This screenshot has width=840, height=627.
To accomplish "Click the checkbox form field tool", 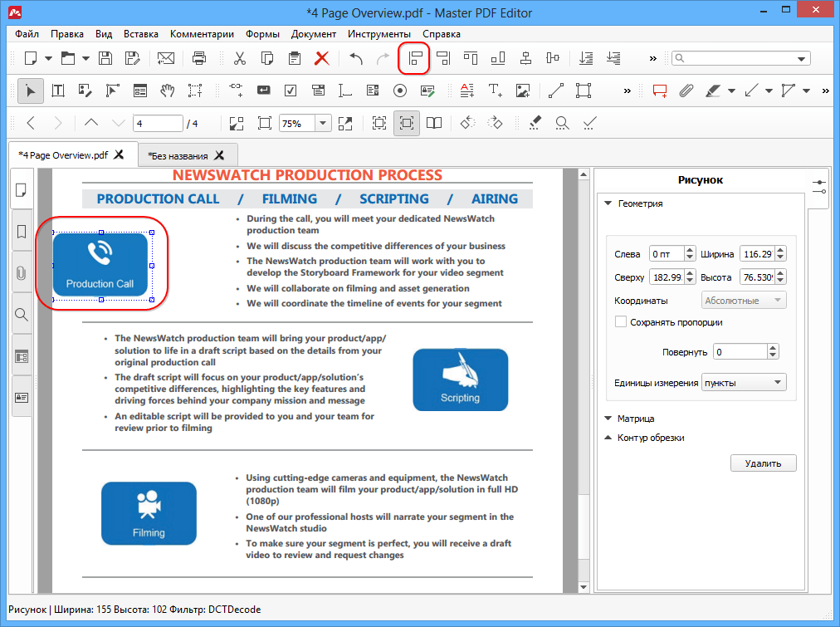I will click(x=291, y=91).
